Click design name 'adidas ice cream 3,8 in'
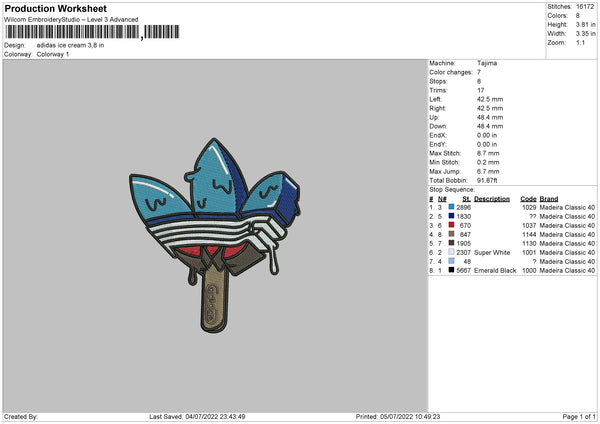This screenshot has height=424, width=600. coord(70,45)
